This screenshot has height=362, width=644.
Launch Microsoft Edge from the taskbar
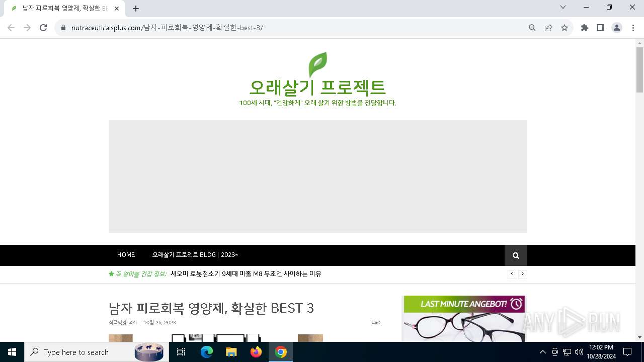pos(207,352)
